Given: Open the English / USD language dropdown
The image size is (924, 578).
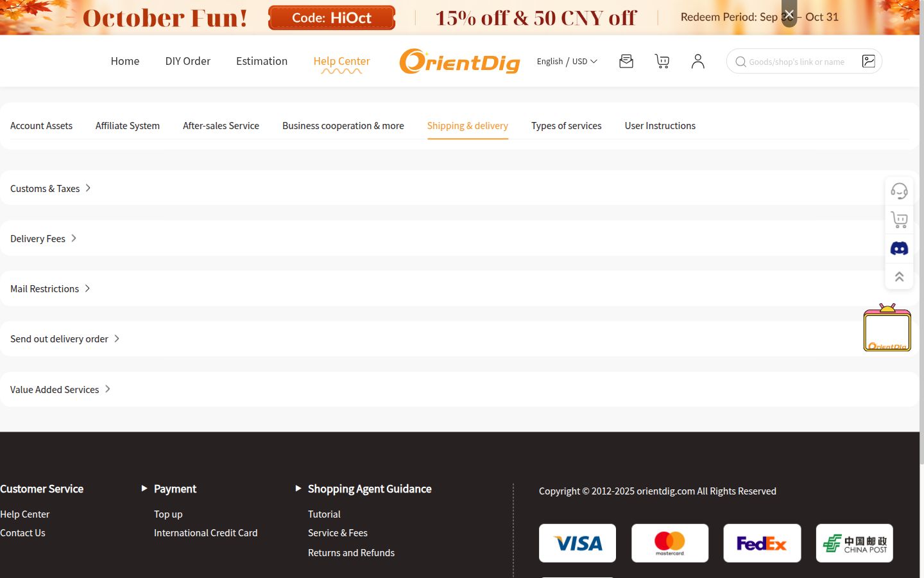Looking at the screenshot, I should 567,62.
